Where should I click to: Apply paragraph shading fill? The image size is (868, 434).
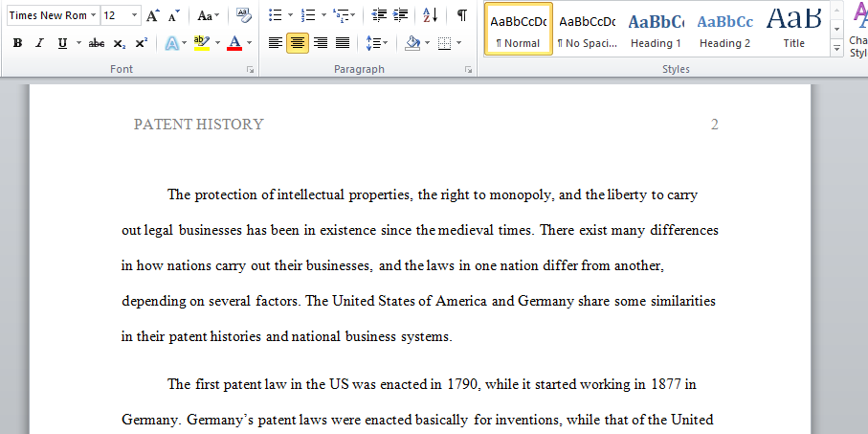(412, 43)
